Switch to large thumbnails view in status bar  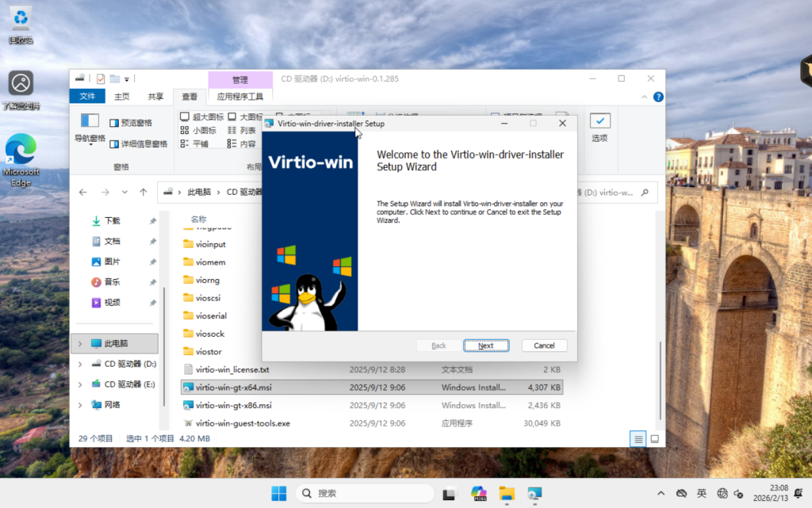point(655,438)
